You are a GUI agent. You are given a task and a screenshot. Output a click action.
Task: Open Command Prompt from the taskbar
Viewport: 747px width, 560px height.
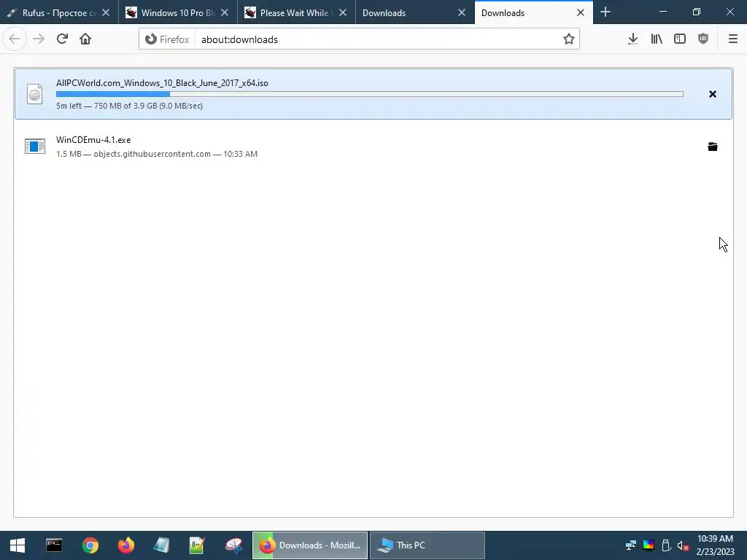tap(54, 545)
